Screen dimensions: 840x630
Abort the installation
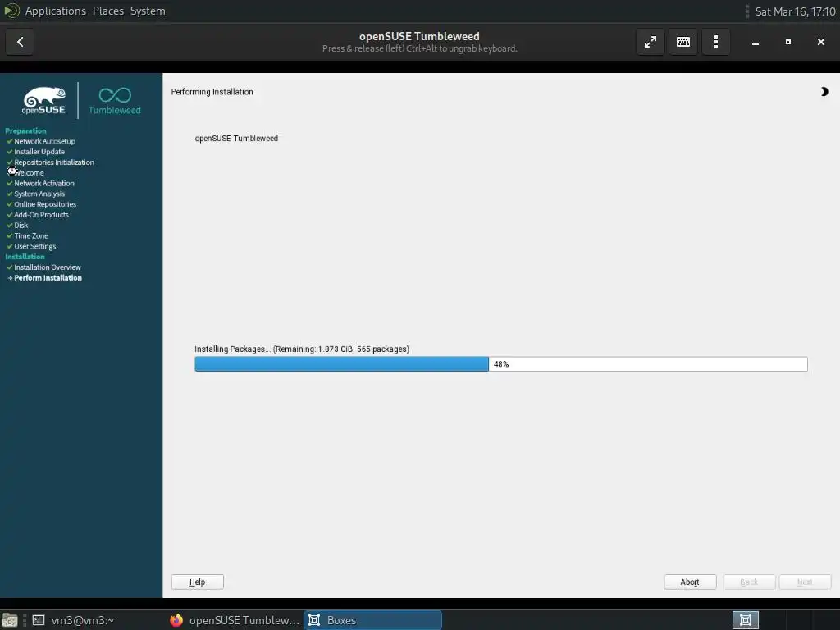[689, 582]
